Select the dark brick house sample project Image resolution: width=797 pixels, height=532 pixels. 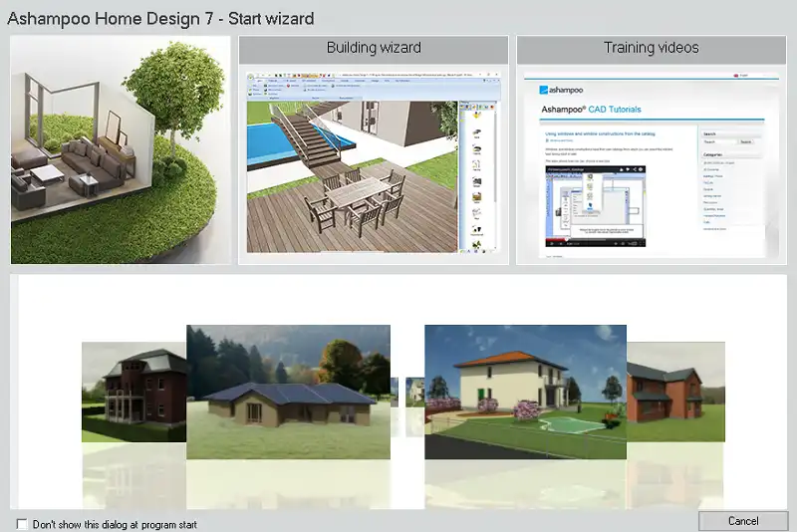click(x=132, y=394)
